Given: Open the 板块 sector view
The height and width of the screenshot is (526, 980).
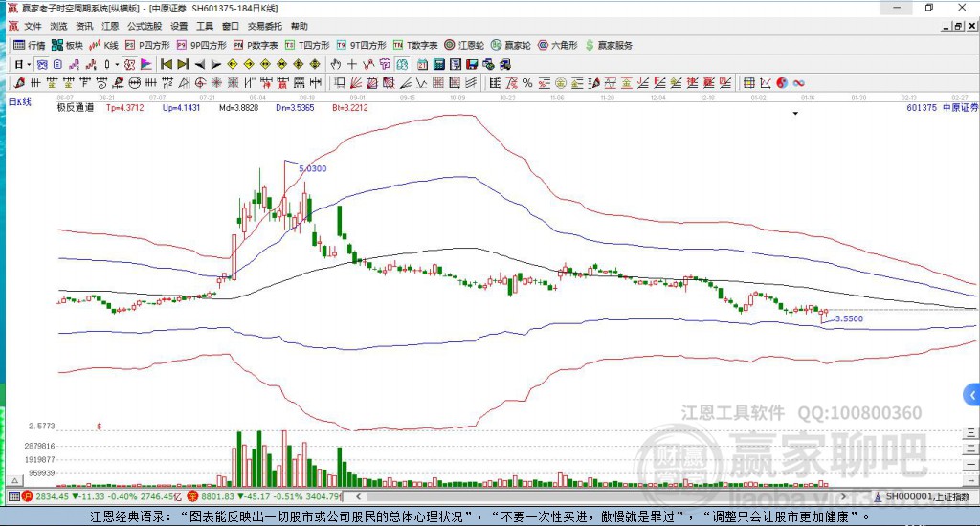Looking at the screenshot, I should [x=67, y=45].
